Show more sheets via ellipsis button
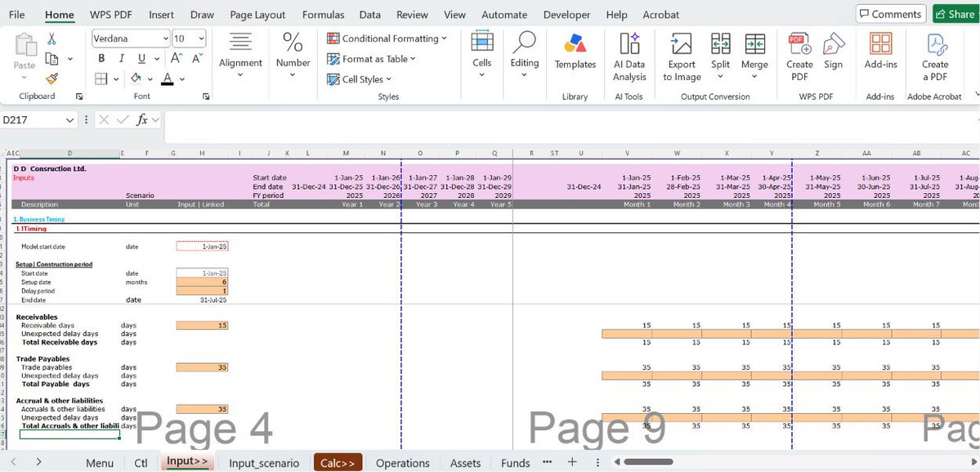The height and width of the screenshot is (472, 980). point(548,461)
